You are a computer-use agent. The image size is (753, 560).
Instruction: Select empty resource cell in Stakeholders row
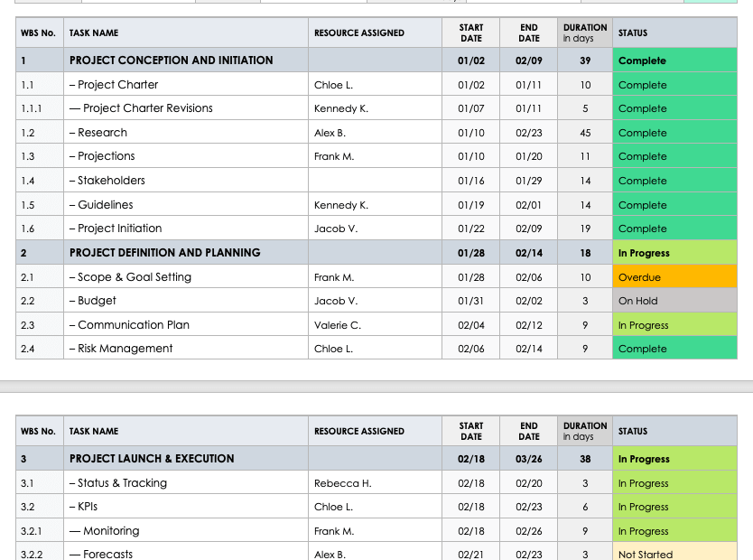pos(375,180)
